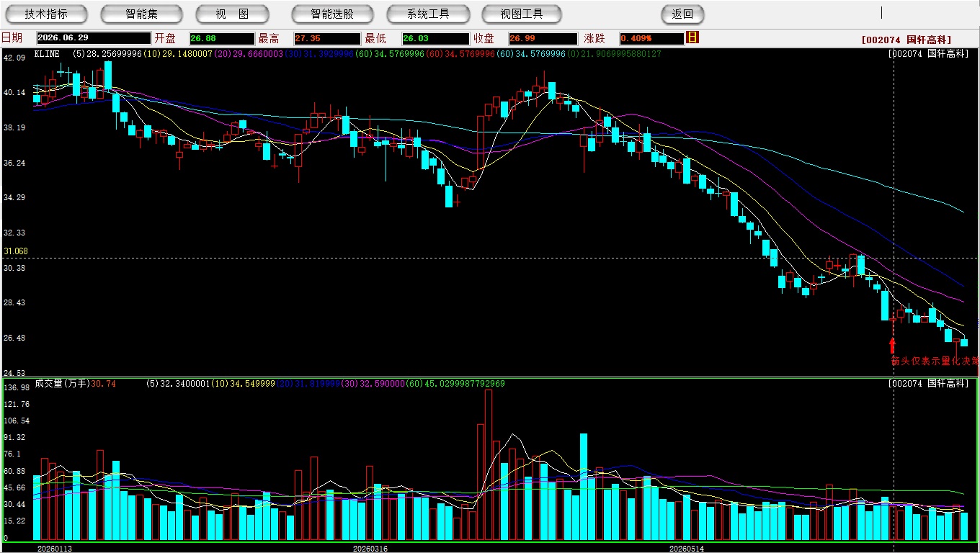Click the (5)28.25699996 moving average label
Viewport: 980px width, 553px height.
tap(107, 54)
